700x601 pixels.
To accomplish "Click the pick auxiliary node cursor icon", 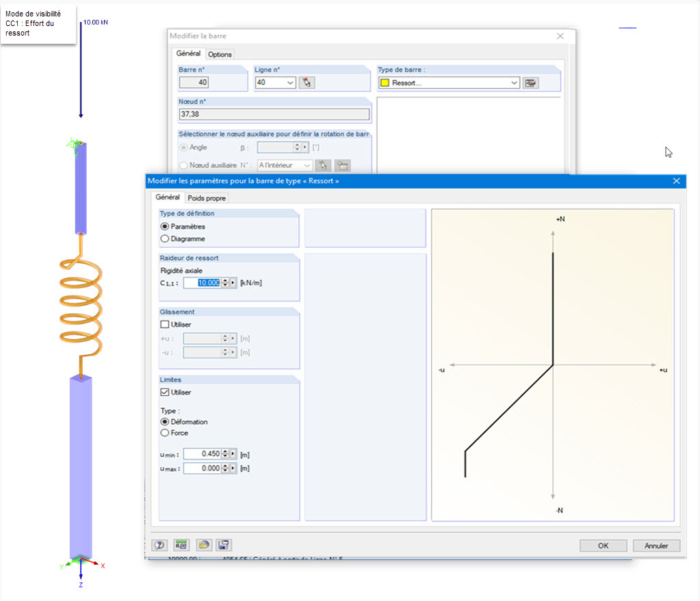I will [323, 165].
